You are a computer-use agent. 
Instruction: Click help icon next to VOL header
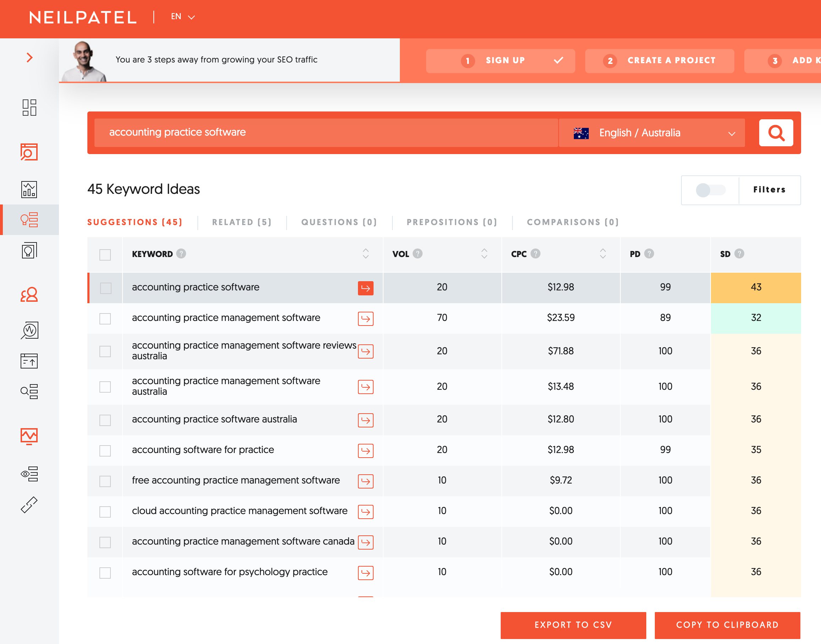pyautogui.click(x=418, y=253)
